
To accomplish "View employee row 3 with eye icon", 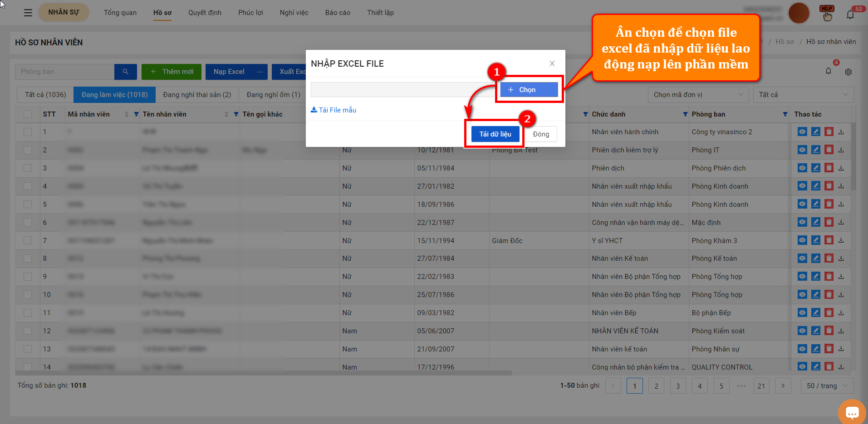I will point(802,168).
